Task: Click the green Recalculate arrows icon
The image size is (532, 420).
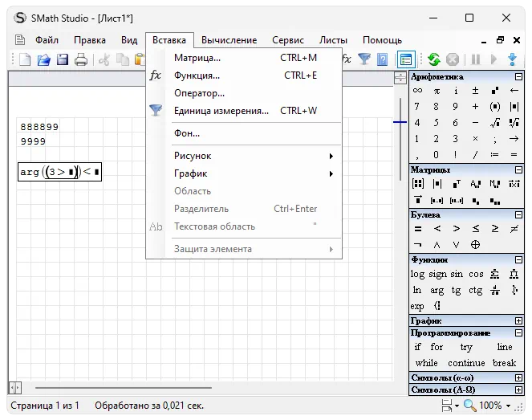Action: (434, 59)
